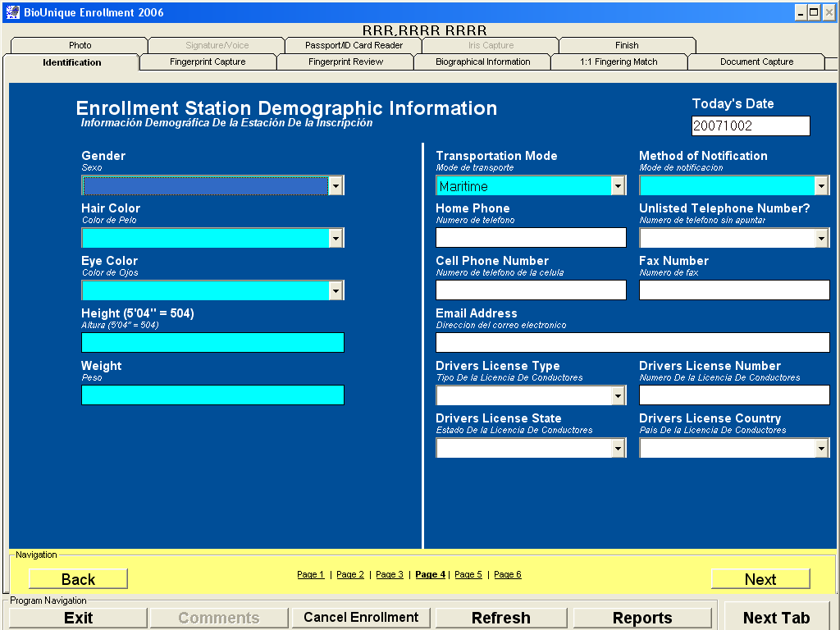Open the Method of Notification dropdown
The image size is (840, 630).
pyautogui.click(x=821, y=186)
